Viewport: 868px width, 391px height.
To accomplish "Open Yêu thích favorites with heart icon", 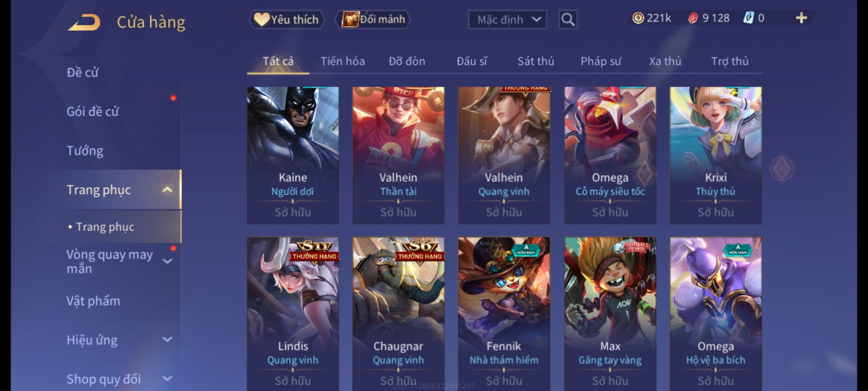I will [x=286, y=20].
